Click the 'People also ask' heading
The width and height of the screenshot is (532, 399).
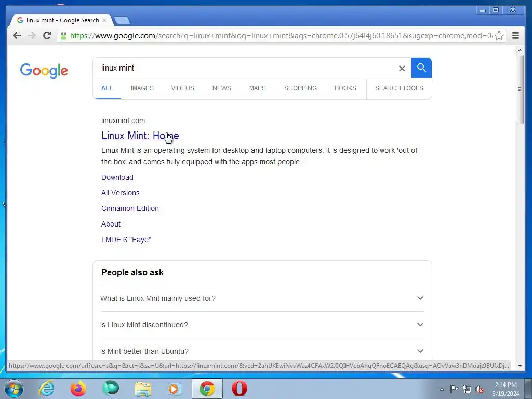point(132,272)
